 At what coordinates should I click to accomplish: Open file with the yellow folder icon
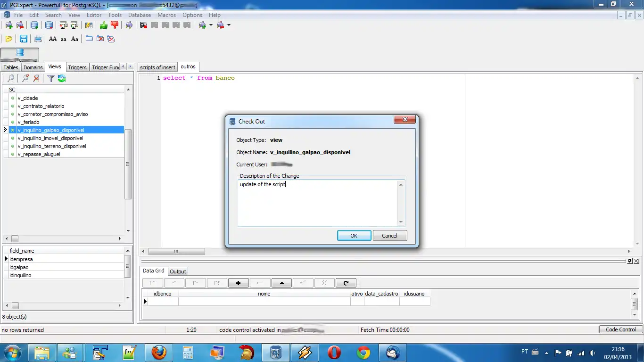coord(9,39)
